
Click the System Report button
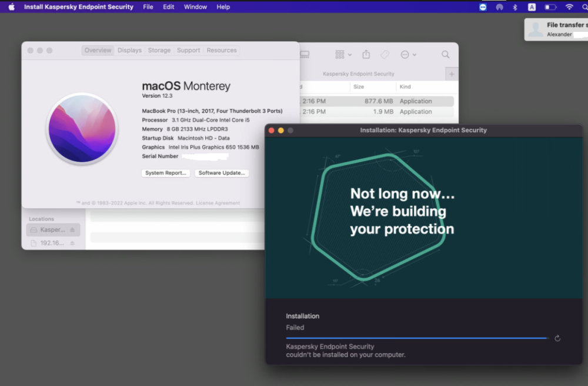pyautogui.click(x=166, y=173)
